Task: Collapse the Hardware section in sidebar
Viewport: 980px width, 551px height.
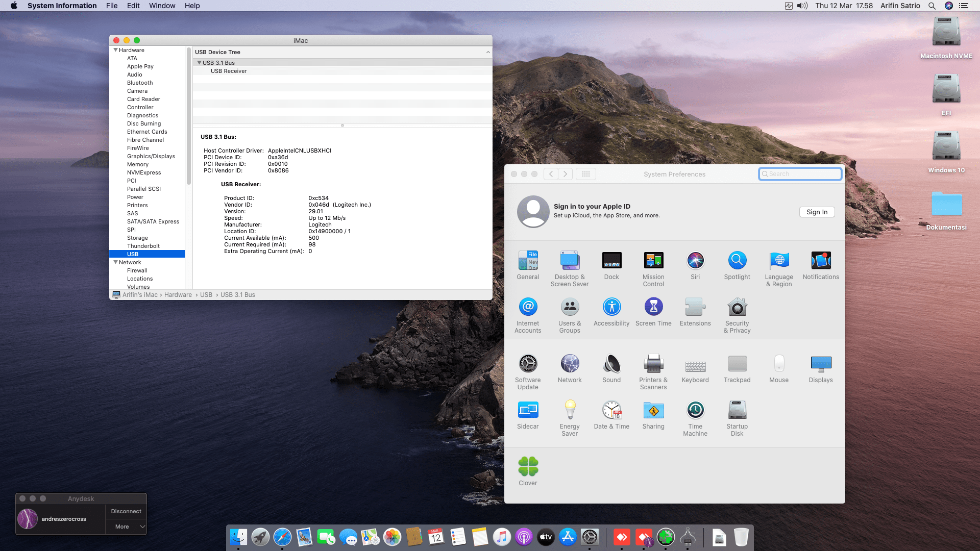Action: [x=116, y=50]
